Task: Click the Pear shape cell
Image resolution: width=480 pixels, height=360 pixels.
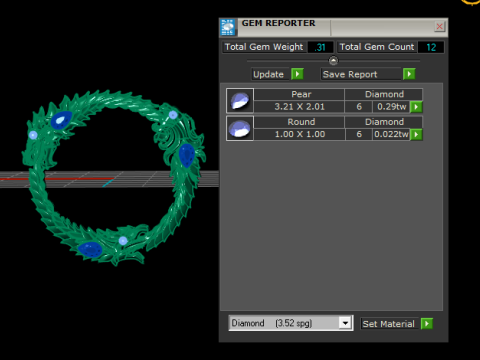Action: (x=299, y=94)
